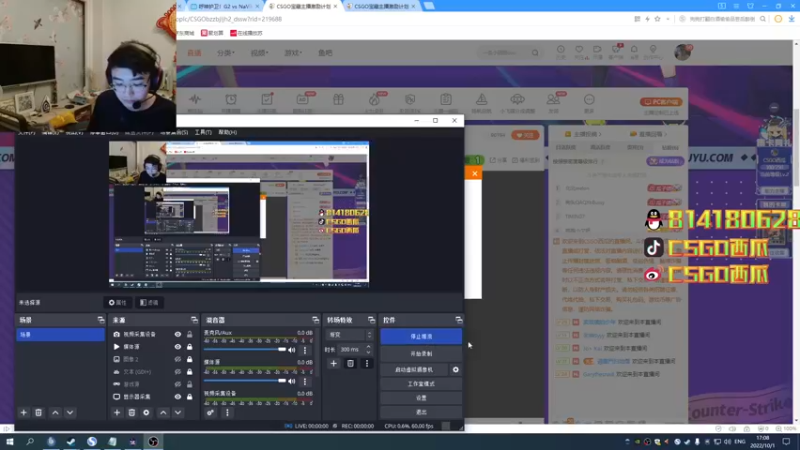Hide the 视频采集设备 source via eye icon
The image size is (800, 450).
[178, 334]
